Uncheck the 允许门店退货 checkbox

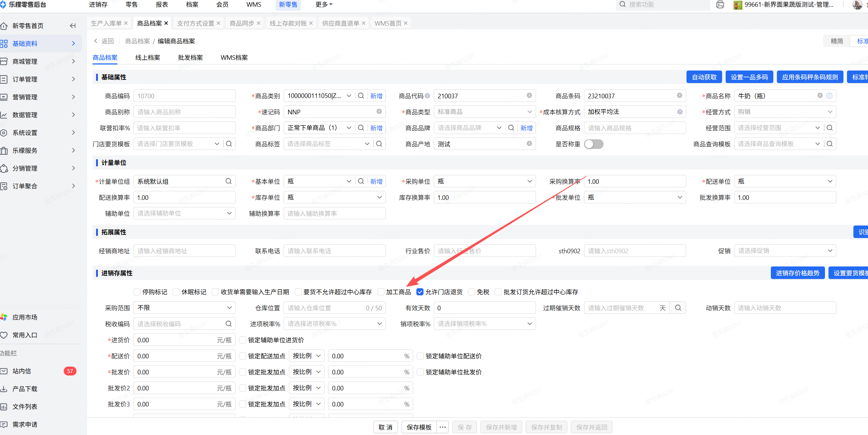[420, 292]
